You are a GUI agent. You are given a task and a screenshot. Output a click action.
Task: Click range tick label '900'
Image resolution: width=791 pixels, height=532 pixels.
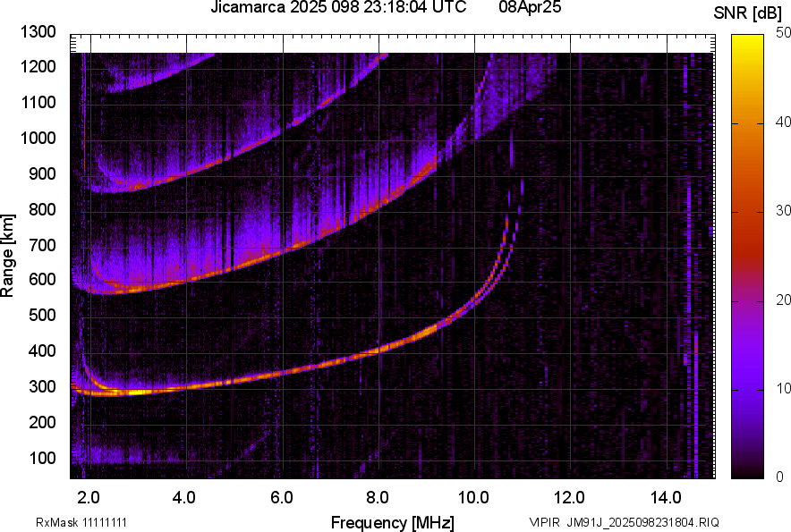tap(42, 173)
